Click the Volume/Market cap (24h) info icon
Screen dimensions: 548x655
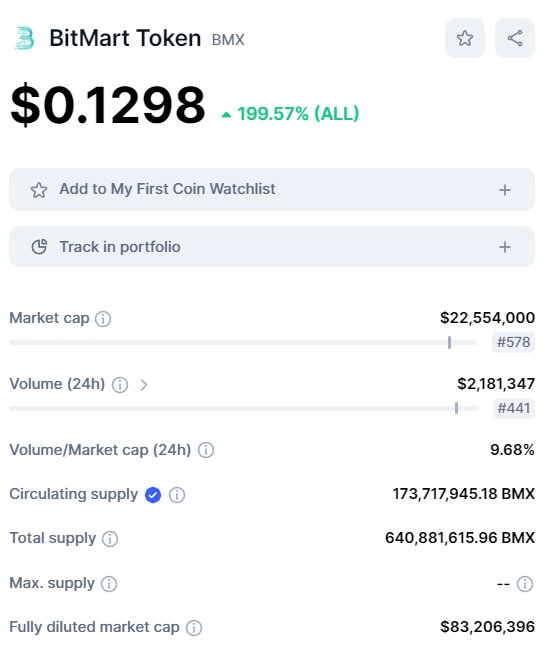206,450
